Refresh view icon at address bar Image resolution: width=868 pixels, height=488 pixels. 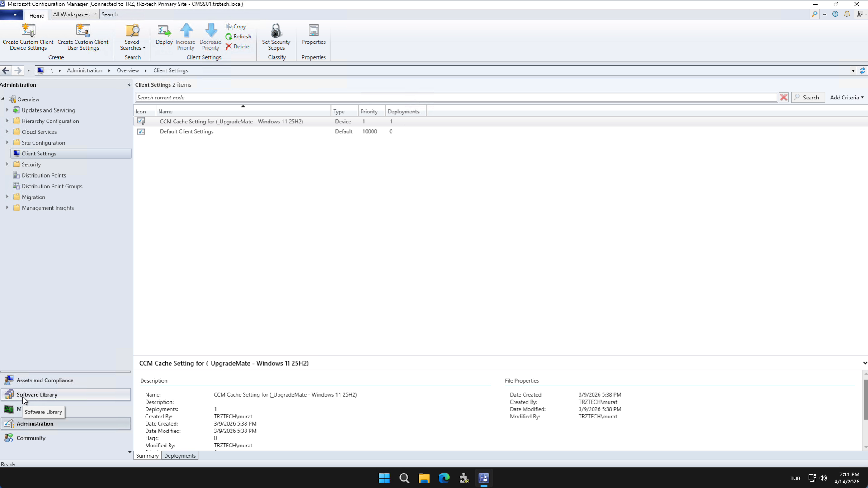point(863,70)
